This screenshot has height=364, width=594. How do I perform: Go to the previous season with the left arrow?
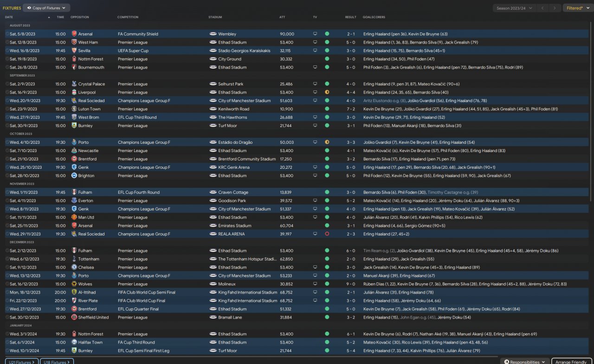(x=542, y=8)
